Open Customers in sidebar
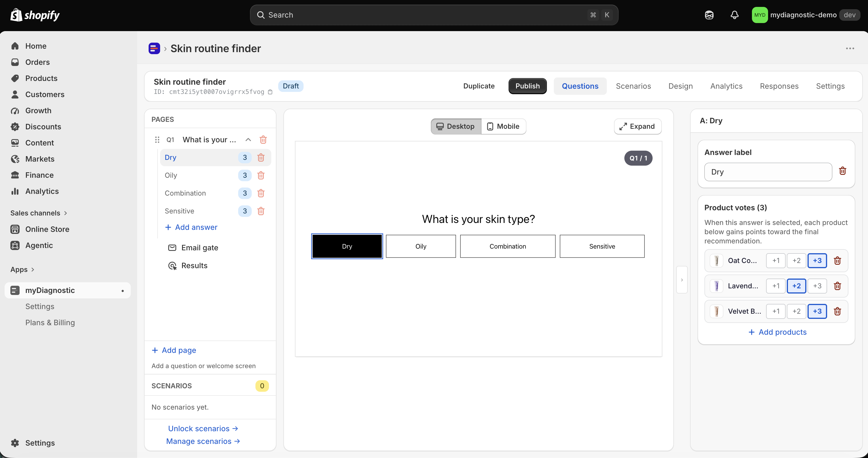The width and height of the screenshot is (868, 458). (67, 94)
